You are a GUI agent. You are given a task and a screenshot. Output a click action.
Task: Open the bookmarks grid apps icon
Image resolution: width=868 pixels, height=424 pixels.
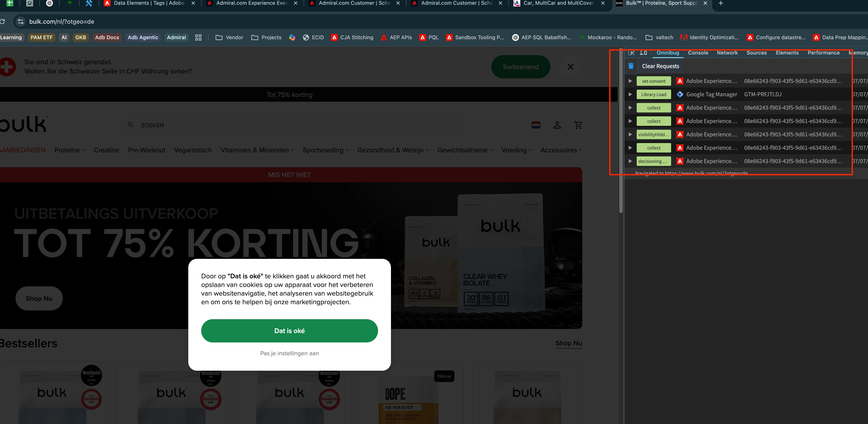(x=198, y=37)
